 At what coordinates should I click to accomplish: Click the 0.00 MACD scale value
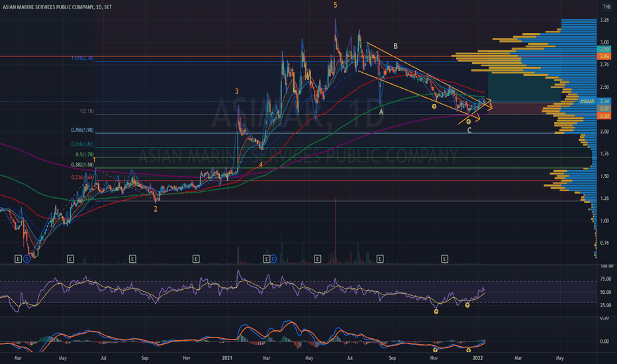tap(604, 341)
